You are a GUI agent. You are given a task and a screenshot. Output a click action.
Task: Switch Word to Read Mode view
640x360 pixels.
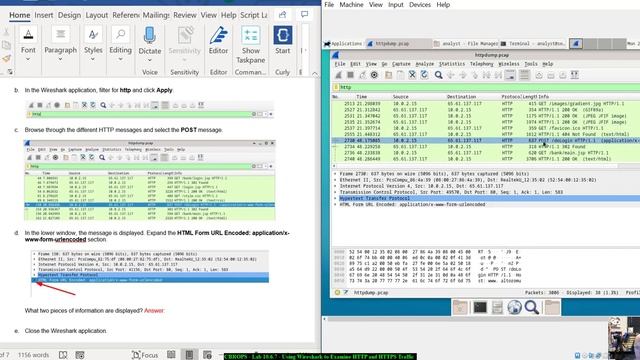click(171, 355)
